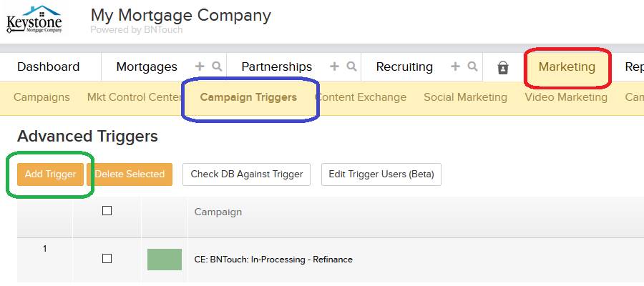Go to the Dashboard tab
The width and height of the screenshot is (644, 286).
click(49, 67)
